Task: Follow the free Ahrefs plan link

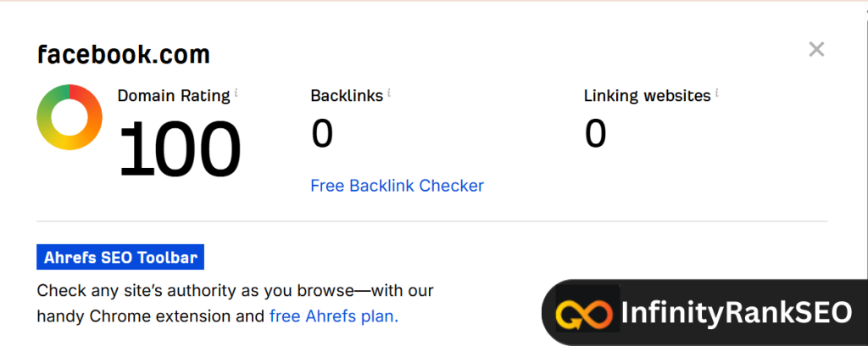Action: pyautogui.click(x=333, y=316)
